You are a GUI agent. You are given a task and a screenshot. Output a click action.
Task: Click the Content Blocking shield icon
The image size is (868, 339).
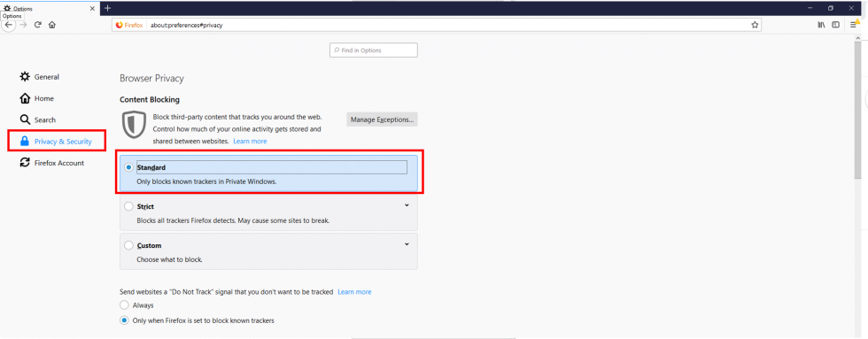134,125
